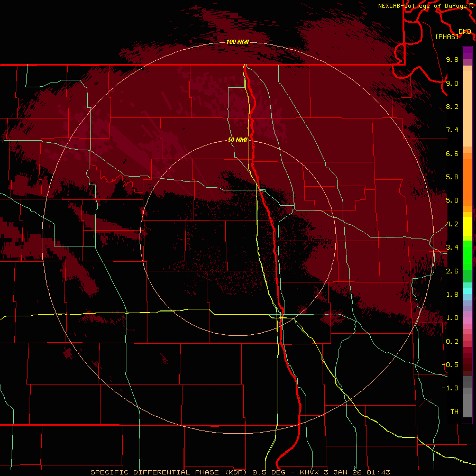
Task: Click the 3 JAN 26 date text
Action: pos(342,472)
